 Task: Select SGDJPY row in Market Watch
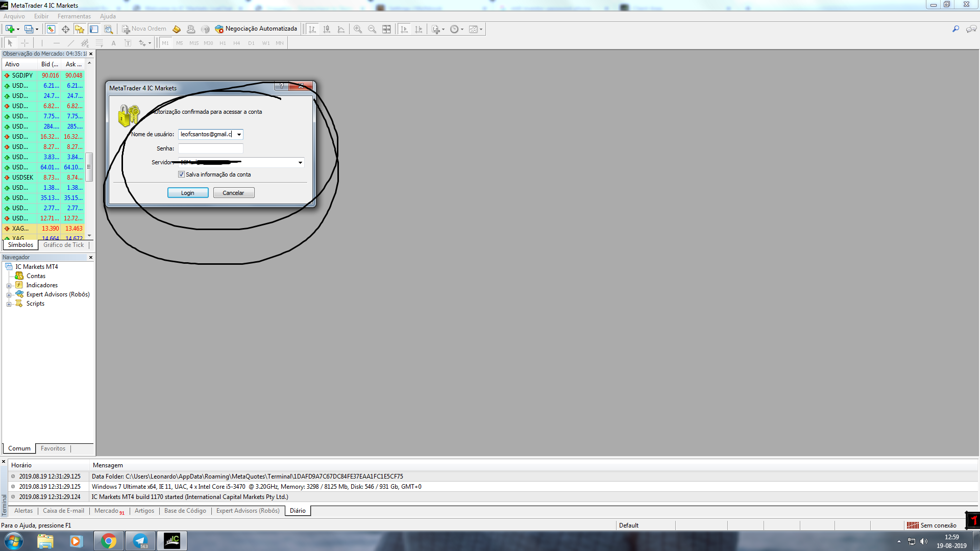(x=43, y=76)
